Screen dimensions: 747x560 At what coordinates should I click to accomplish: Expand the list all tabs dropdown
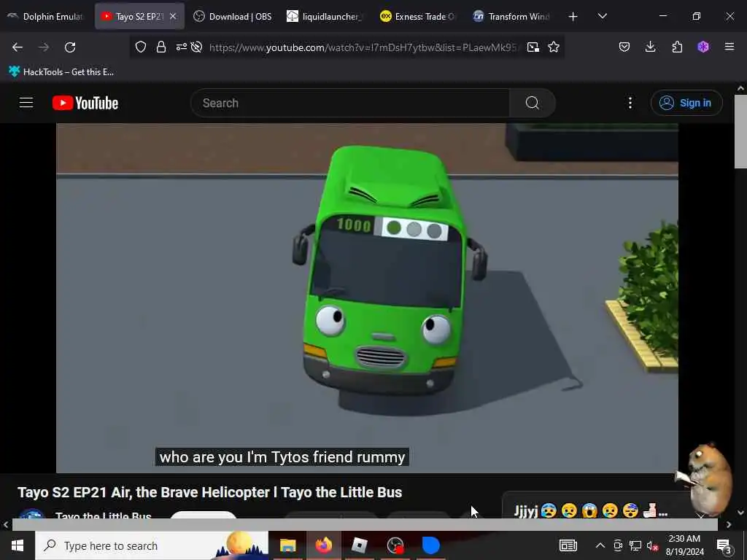click(602, 16)
